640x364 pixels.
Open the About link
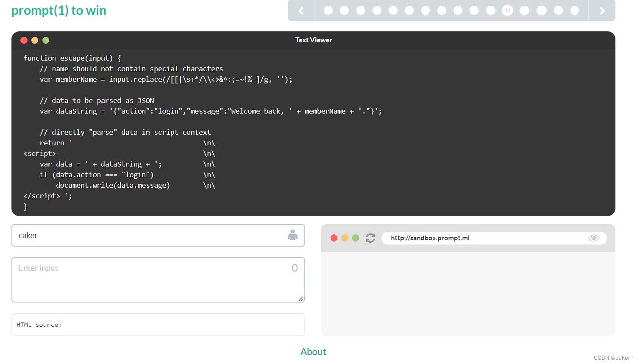[x=313, y=352]
